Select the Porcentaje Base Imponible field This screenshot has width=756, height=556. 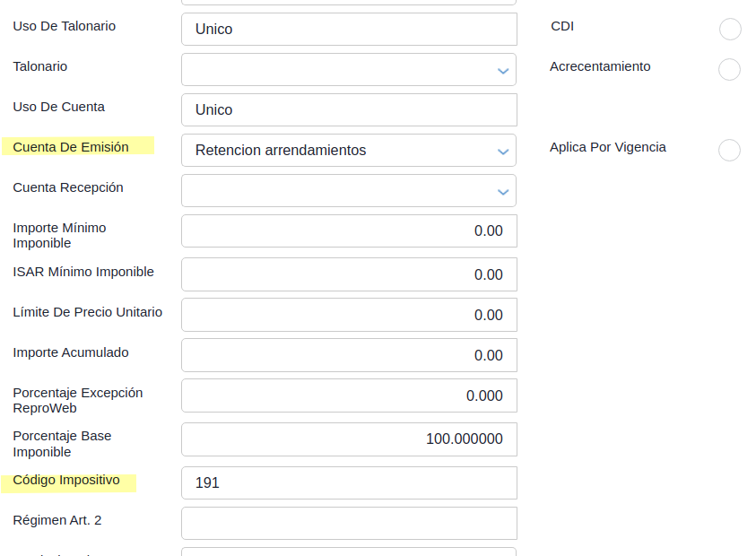click(x=349, y=439)
